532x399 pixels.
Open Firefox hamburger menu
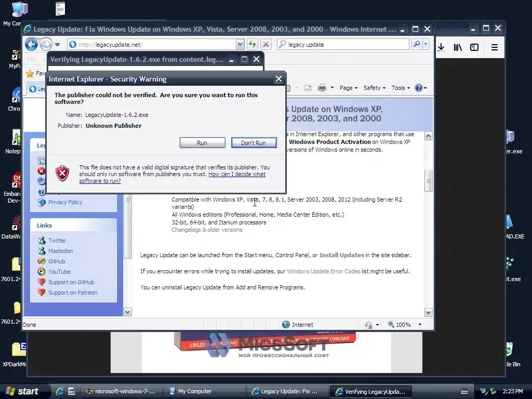coord(495,47)
